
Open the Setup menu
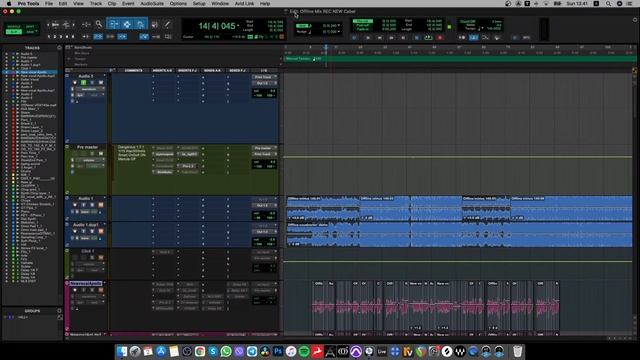point(199,4)
